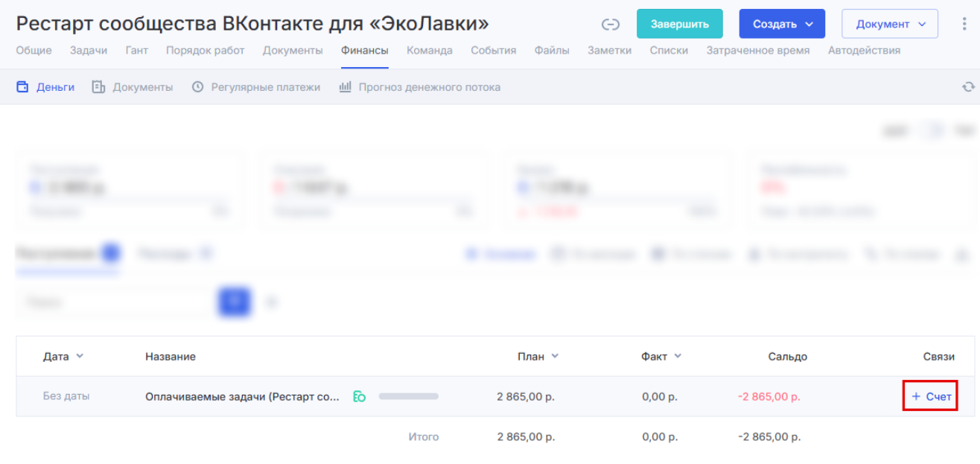Click the blurred blue filter button
Screen dimensions: 980x464
pos(234,302)
